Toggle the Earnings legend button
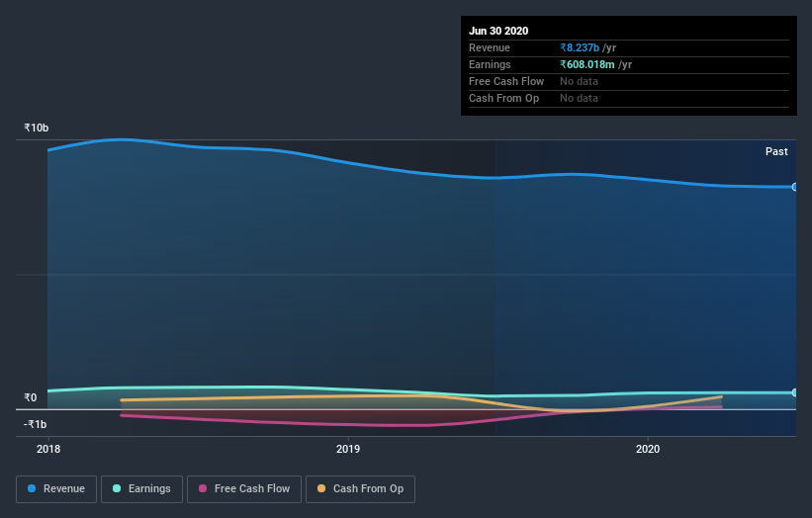Image resolution: width=812 pixels, height=518 pixels. click(x=141, y=489)
